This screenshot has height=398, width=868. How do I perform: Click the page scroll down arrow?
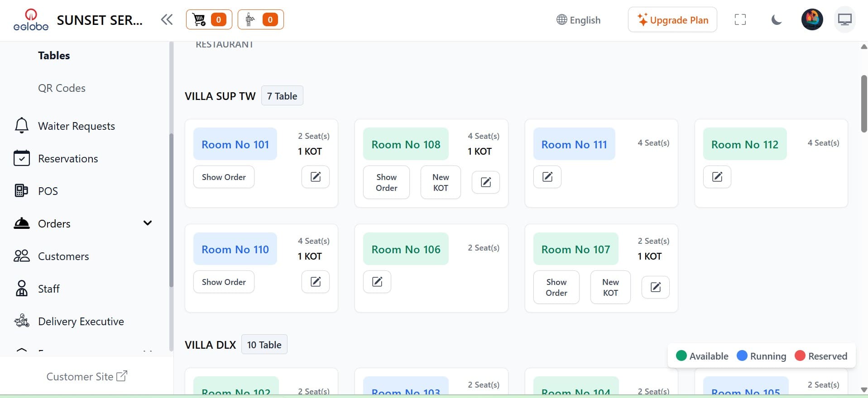(x=864, y=389)
